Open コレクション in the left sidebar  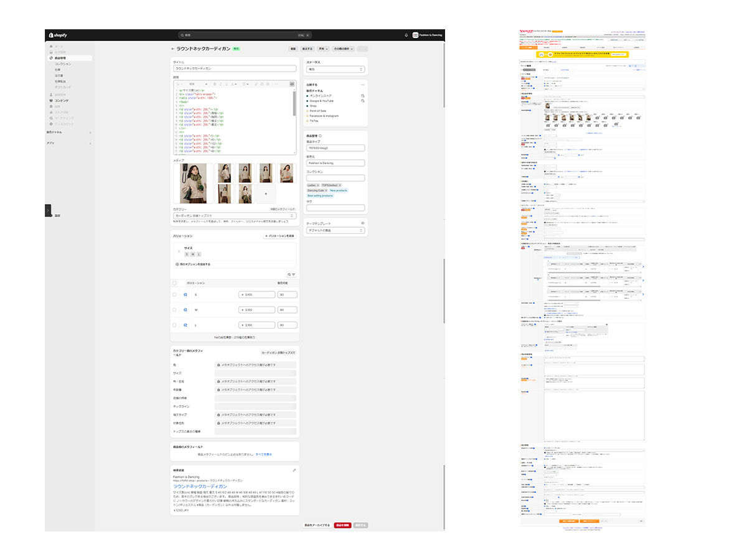coord(62,64)
